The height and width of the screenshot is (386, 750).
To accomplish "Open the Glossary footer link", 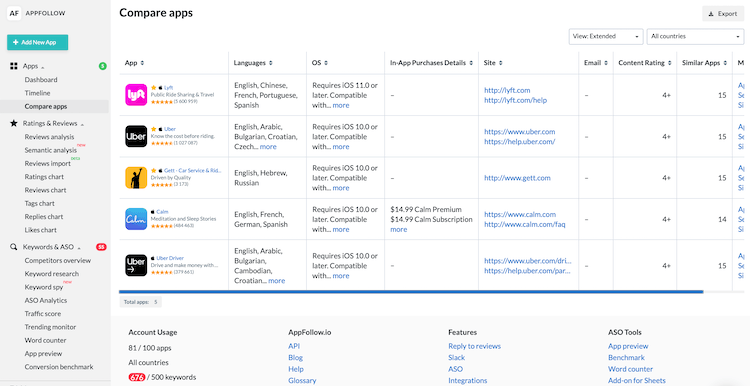I will [x=302, y=381].
